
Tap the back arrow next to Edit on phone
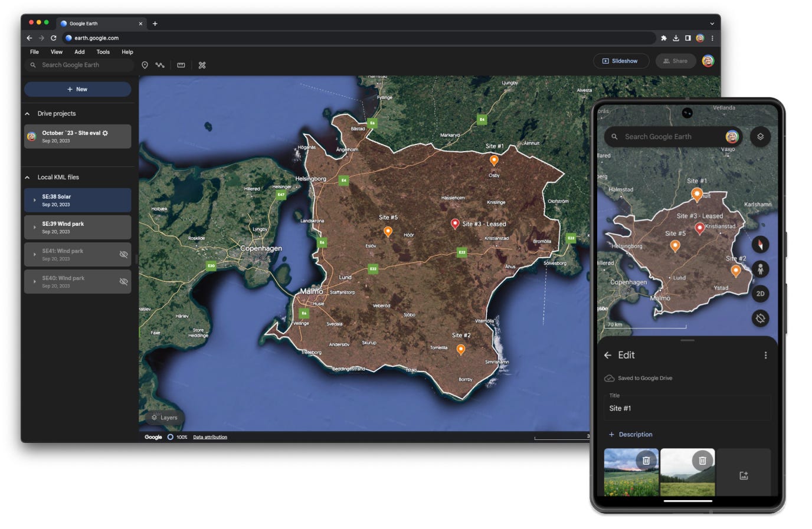coord(608,355)
